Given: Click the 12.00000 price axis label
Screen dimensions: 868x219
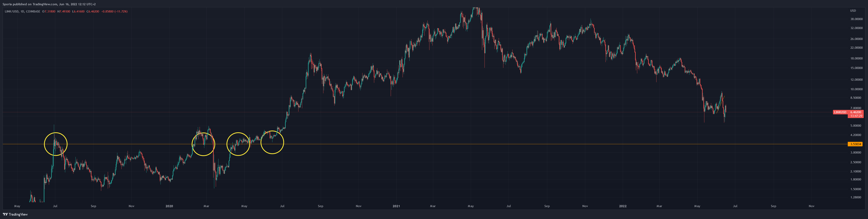Looking at the screenshot, I should point(856,80).
